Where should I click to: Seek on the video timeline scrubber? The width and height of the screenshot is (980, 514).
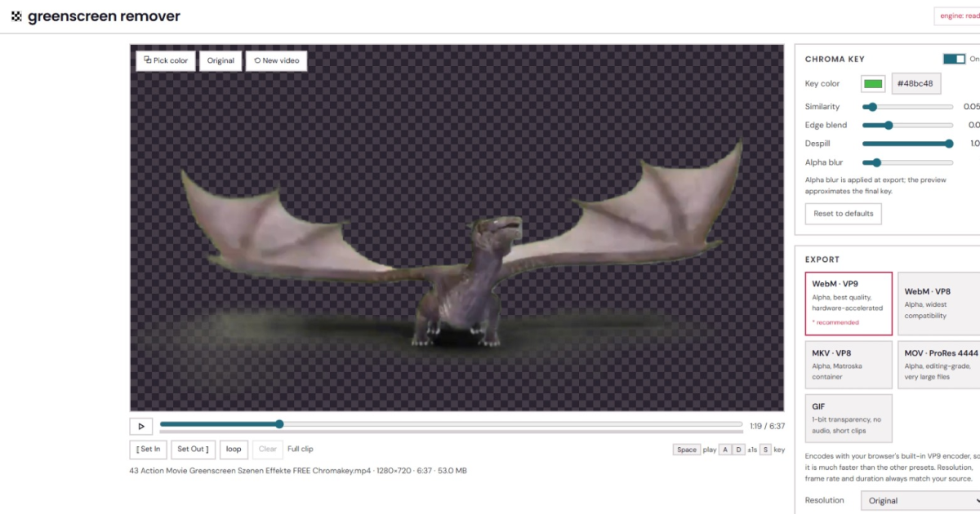(452, 424)
